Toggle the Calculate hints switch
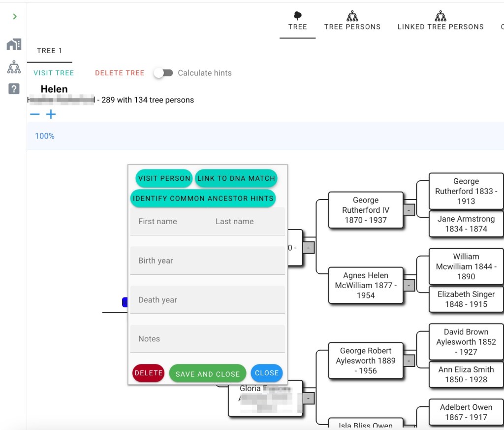The width and height of the screenshot is (504, 430). pos(164,73)
